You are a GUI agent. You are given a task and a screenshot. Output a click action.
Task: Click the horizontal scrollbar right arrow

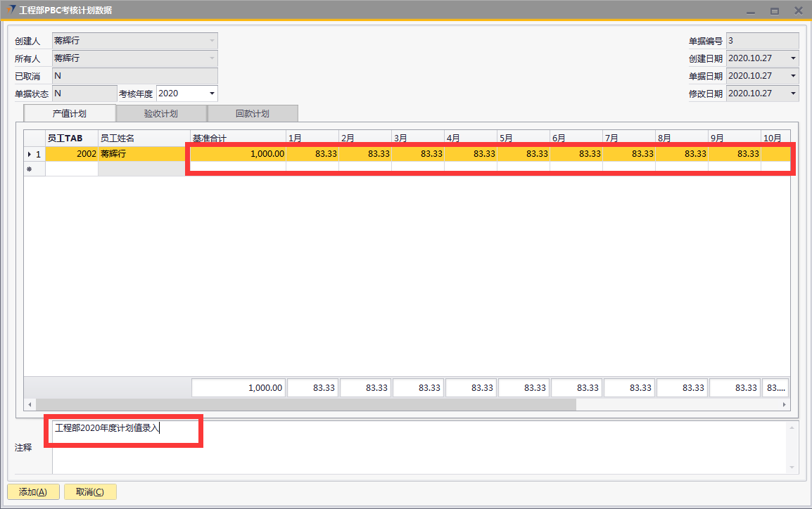785,405
